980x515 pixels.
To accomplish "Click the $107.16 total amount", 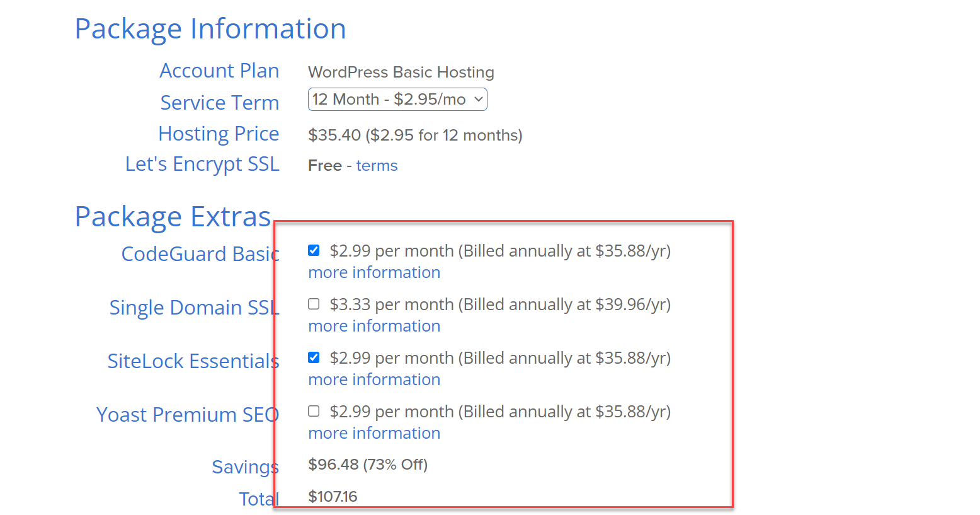I will click(x=333, y=497).
